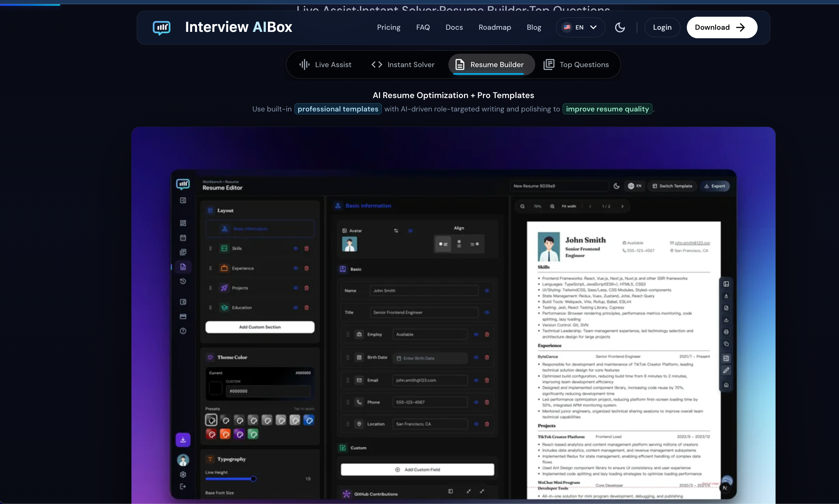Open the dashboard grid icon in editor sidebar
This screenshot has height=504, width=839.
[183, 223]
